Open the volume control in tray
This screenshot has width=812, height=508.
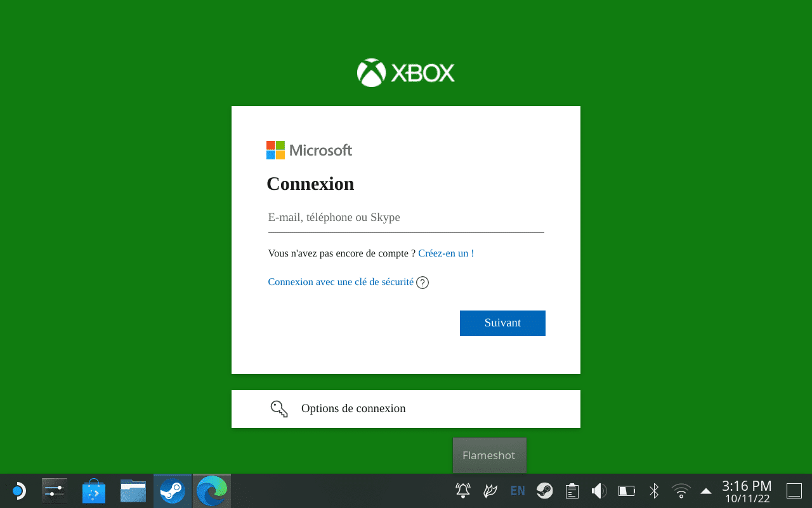tap(599, 491)
